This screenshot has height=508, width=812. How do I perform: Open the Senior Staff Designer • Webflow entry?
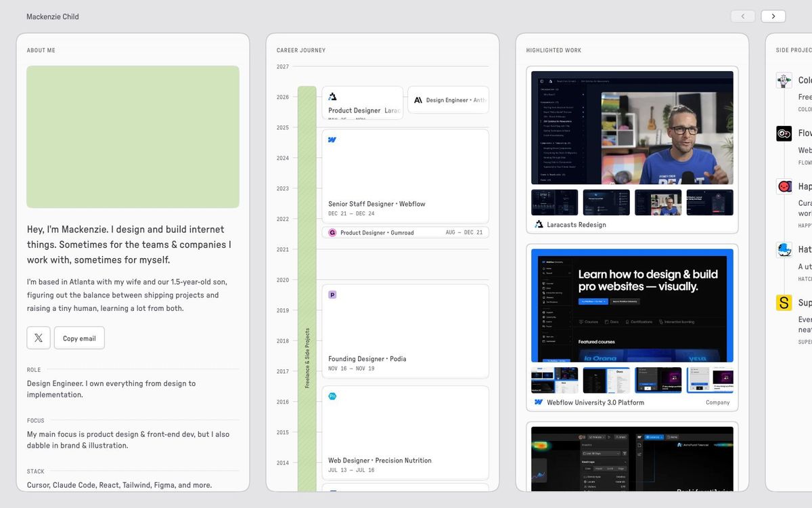(405, 176)
